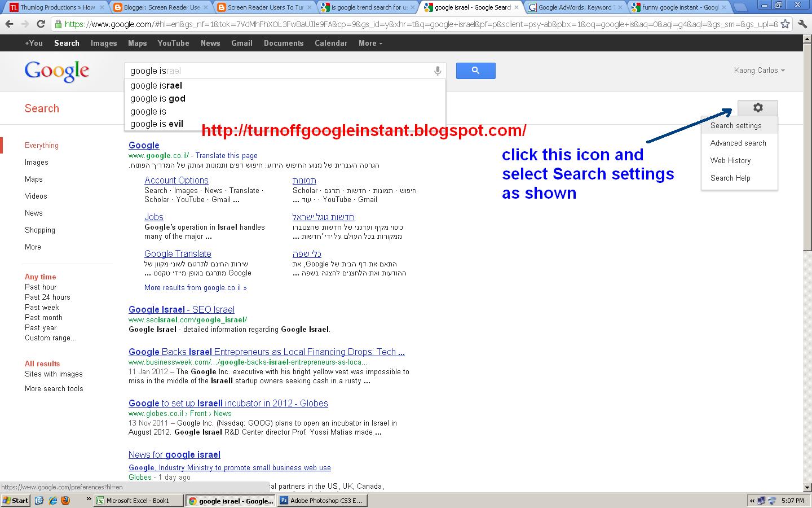This screenshot has width=812, height=508.
Task: Filter results to Past week
Action: click(42, 308)
